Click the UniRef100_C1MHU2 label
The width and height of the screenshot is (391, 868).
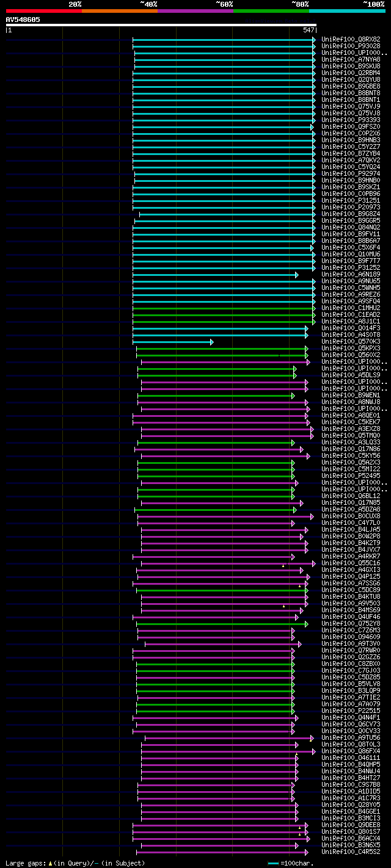tap(351, 308)
